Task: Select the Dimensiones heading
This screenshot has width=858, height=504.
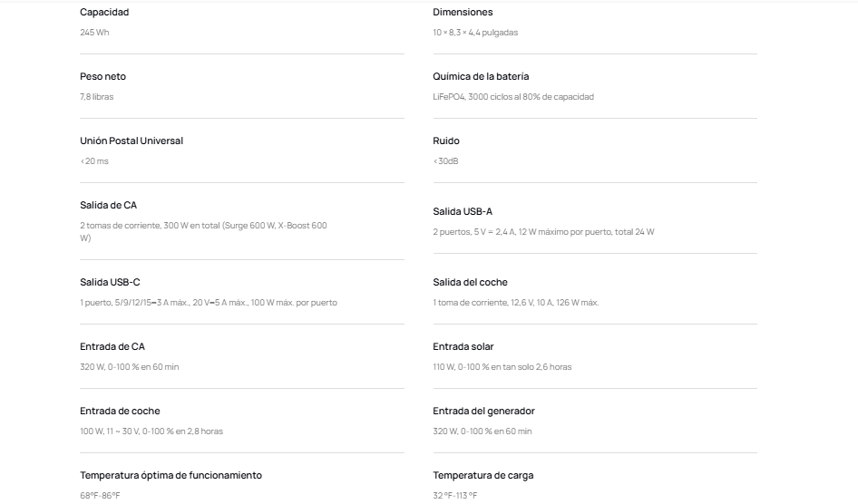Action: click(x=463, y=13)
